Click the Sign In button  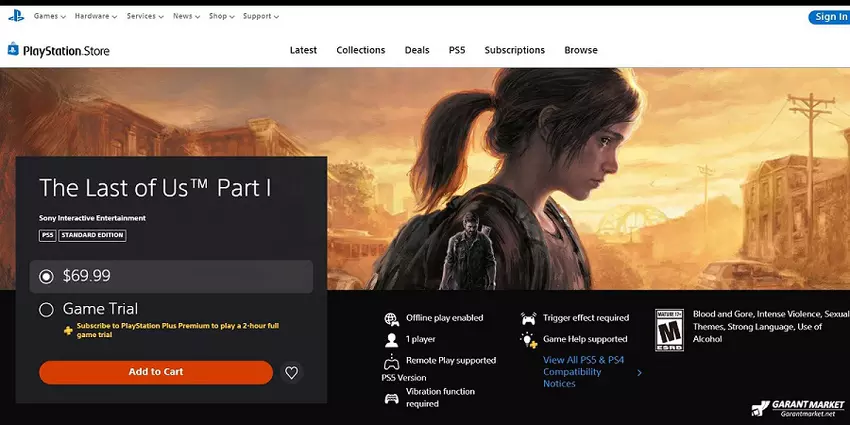click(x=829, y=17)
